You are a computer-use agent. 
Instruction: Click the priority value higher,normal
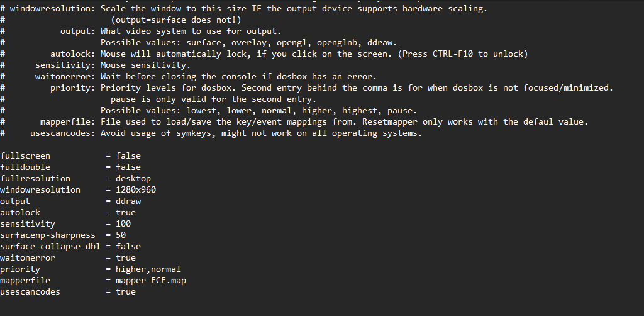click(x=148, y=269)
